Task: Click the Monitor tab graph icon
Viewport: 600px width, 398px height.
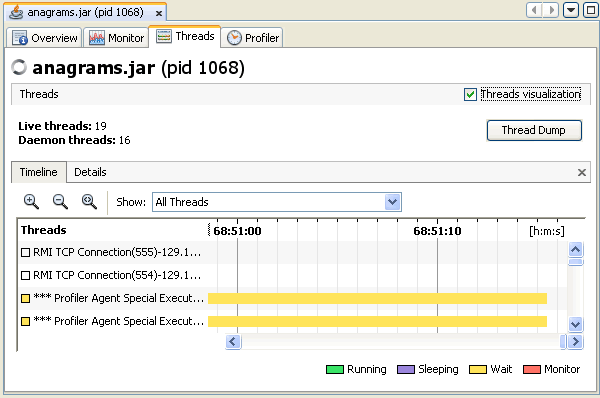Action: [x=97, y=38]
